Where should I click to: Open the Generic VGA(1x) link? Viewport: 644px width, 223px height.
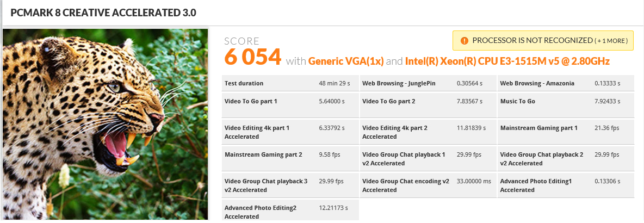point(346,61)
